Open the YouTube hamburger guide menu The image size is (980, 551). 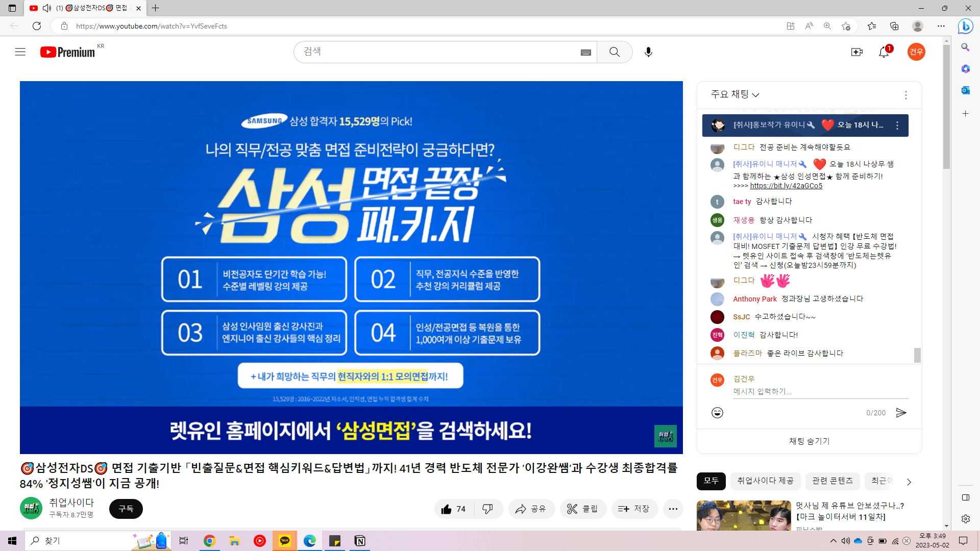20,52
